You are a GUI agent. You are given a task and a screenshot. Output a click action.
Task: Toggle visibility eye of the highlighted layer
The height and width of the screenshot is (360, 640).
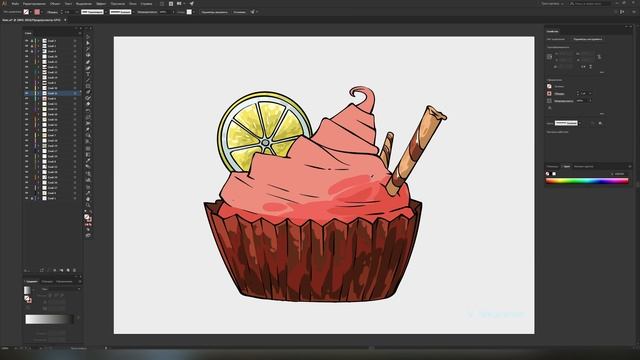point(27,93)
